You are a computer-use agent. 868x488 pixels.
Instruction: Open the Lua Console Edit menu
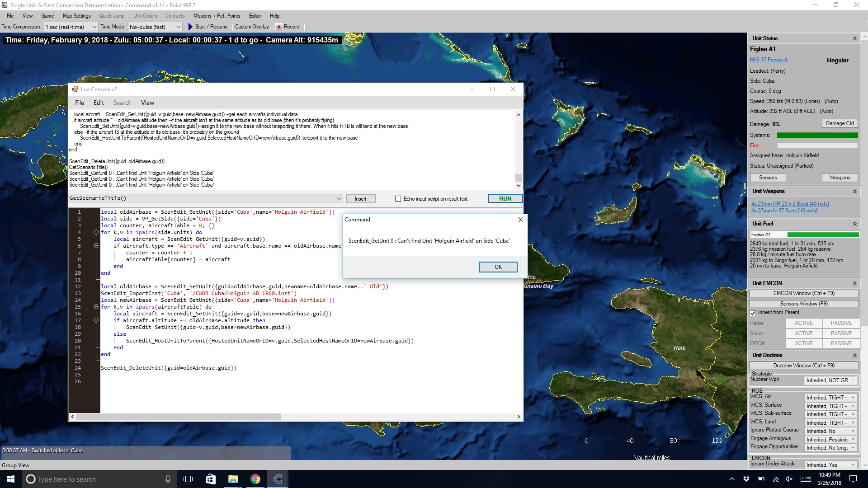point(99,103)
